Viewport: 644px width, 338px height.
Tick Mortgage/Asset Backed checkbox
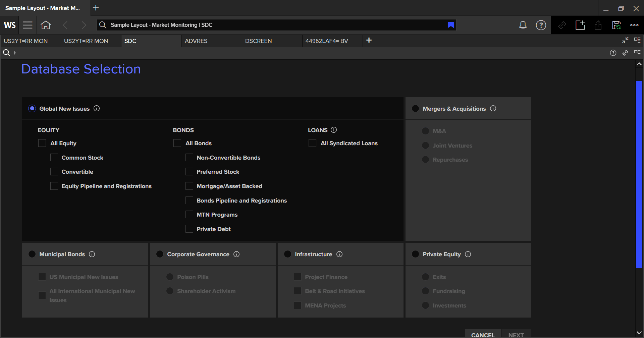[189, 186]
